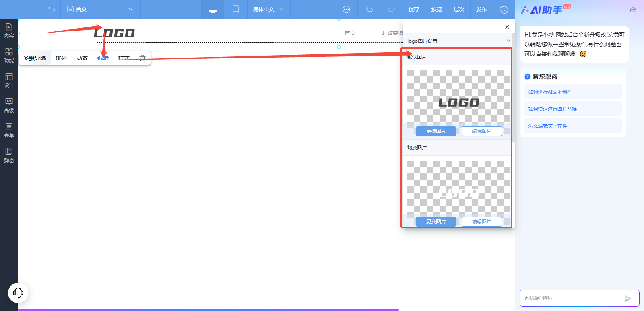The height and width of the screenshot is (311, 644).
Task: Open the 内容 sidebar panel
Action: click(x=9, y=31)
